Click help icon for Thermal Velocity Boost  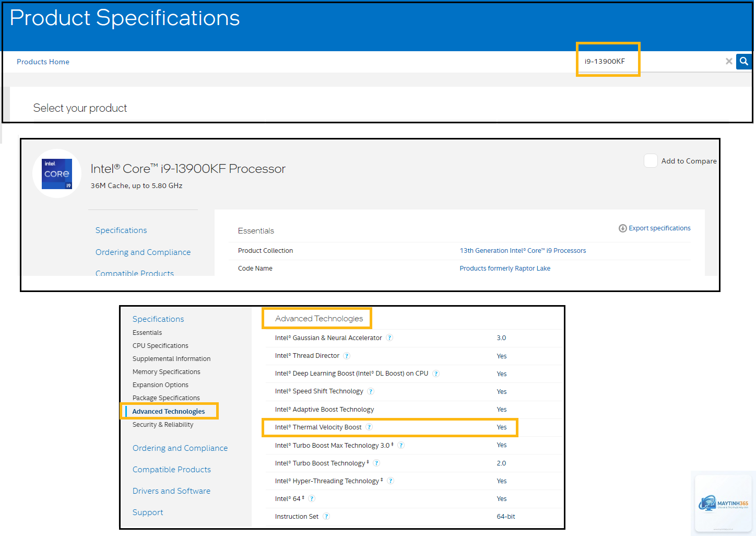[369, 427]
